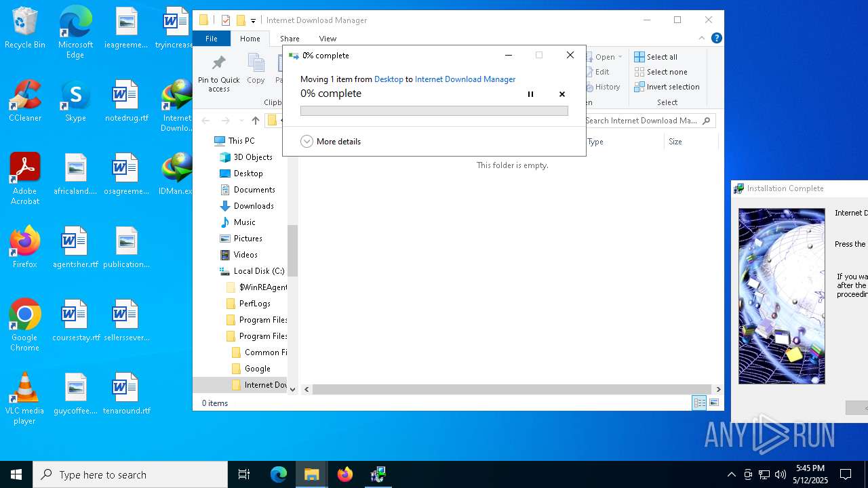Viewport: 868px width, 488px height.
Task: Open Firefox from the taskbar
Action: (345, 474)
